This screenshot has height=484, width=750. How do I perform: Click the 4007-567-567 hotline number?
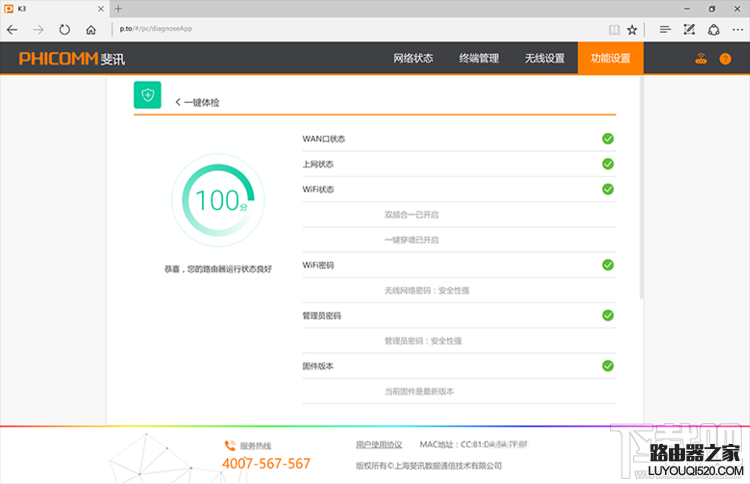(266, 463)
